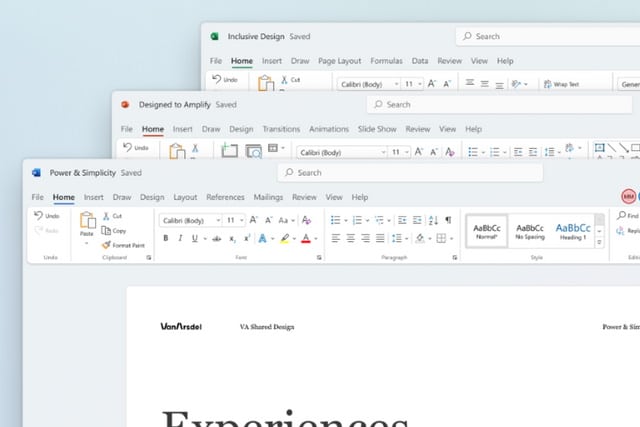Open the References tab in Word
This screenshot has width=640, height=427.
click(225, 198)
